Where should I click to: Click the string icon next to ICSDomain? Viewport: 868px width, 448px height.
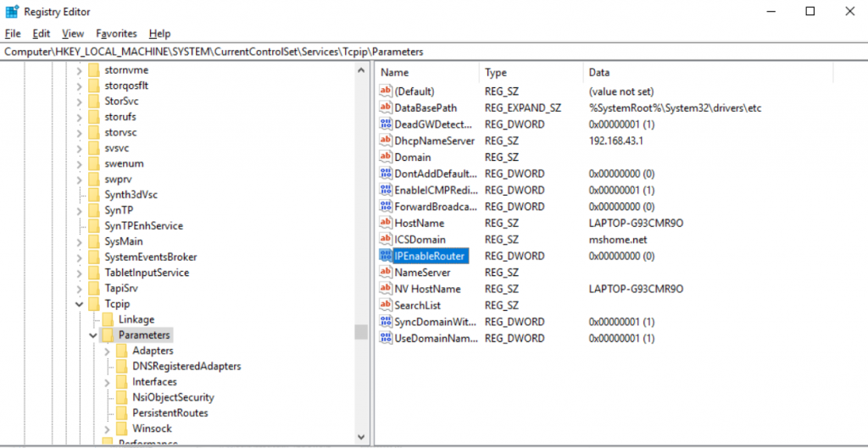(x=386, y=239)
